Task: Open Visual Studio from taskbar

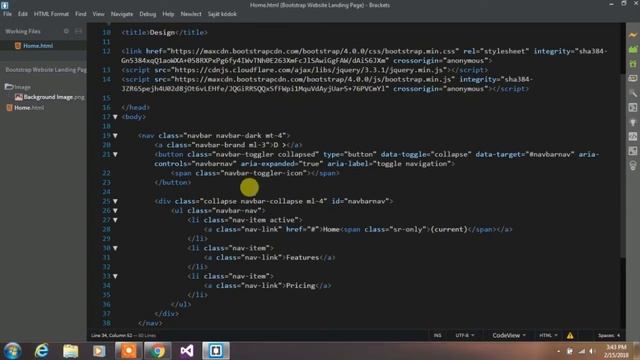Action: (x=187, y=351)
